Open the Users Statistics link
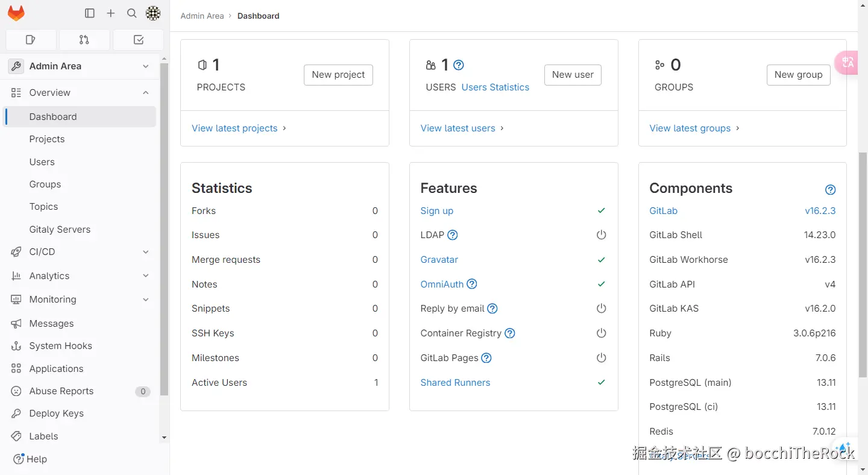Screen dimensions: 868x475 495,87
